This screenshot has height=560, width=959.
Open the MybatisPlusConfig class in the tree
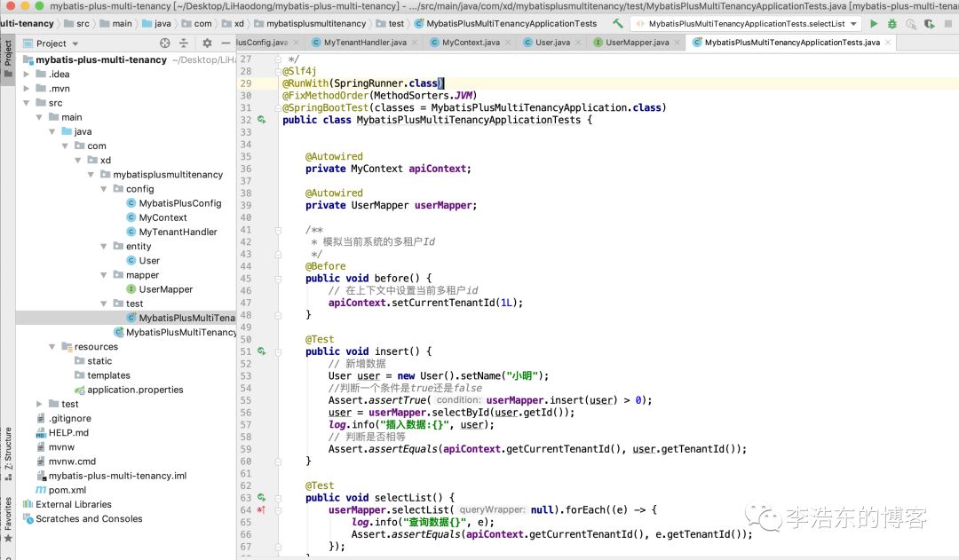tap(179, 203)
